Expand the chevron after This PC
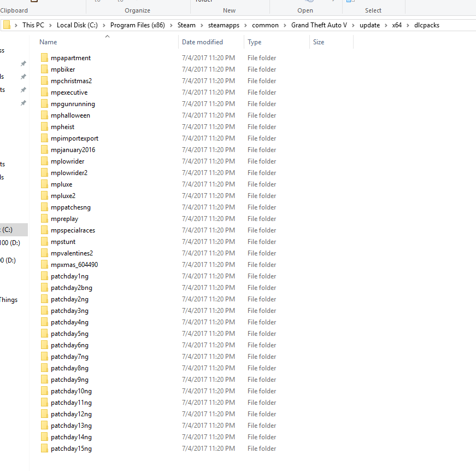 tap(50, 25)
